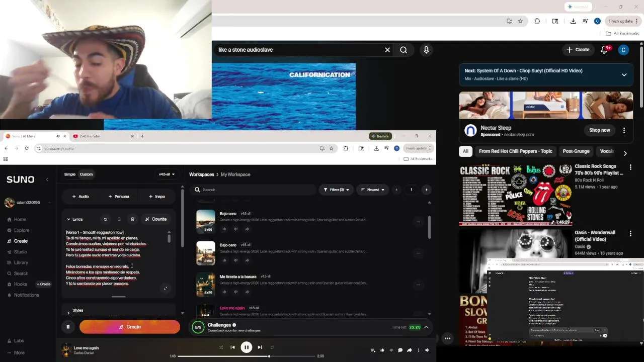The height and width of the screenshot is (362, 644).
Task: Mute the Suno tab audio
Action: point(58,136)
